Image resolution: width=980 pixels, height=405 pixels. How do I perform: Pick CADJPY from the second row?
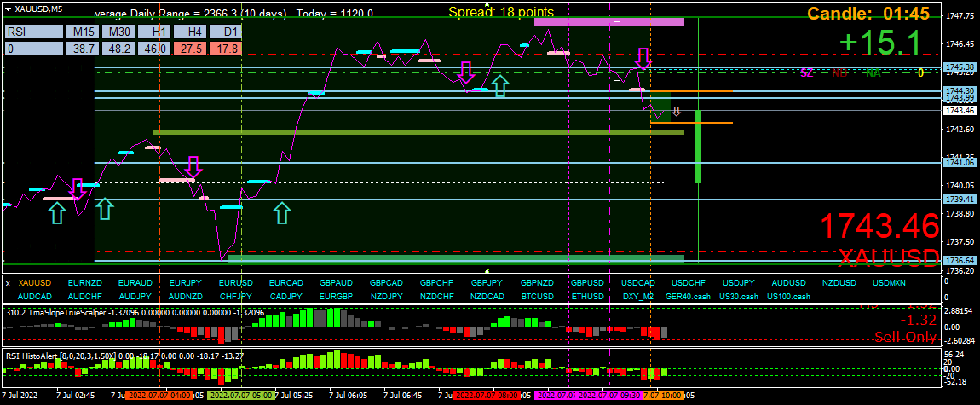coord(285,296)
